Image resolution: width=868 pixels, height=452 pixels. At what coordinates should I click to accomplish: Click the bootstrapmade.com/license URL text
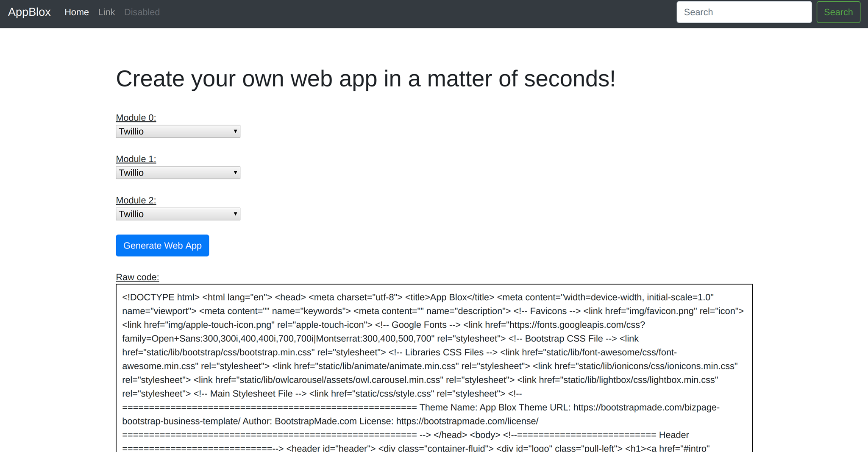pos(467,421)
